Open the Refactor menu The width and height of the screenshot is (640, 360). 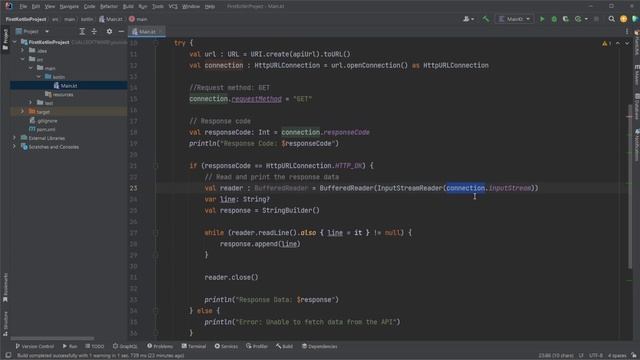(109, 7)
